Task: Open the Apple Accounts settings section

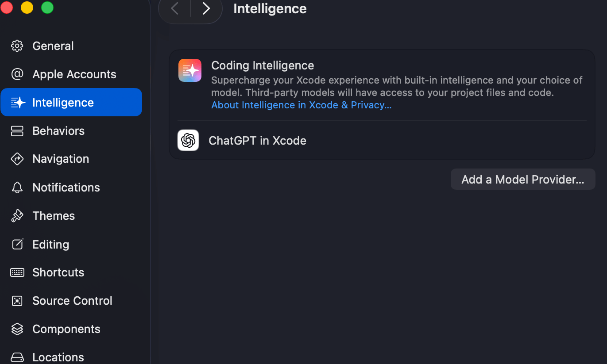Action: (x=74, y=74)
